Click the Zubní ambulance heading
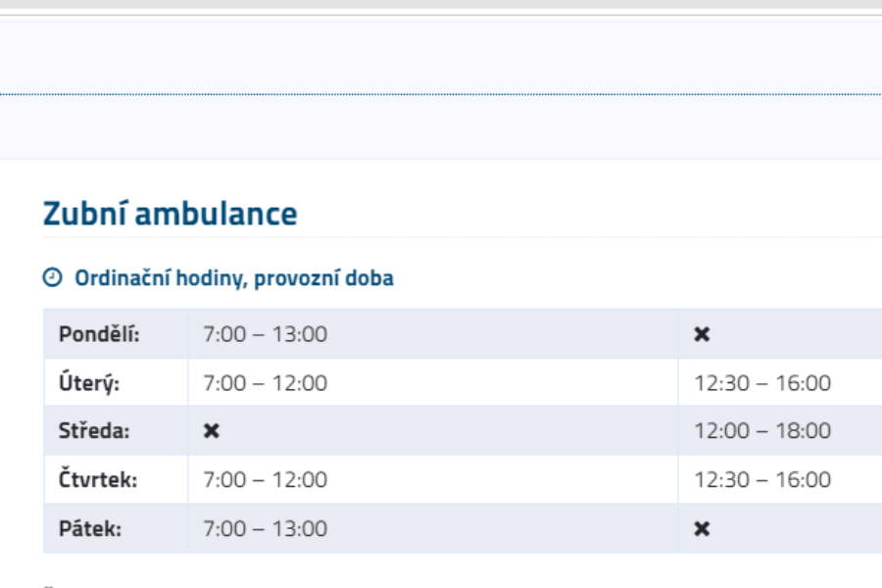The width and height of the screenshot is (882, 588). (x=170, y=215)
